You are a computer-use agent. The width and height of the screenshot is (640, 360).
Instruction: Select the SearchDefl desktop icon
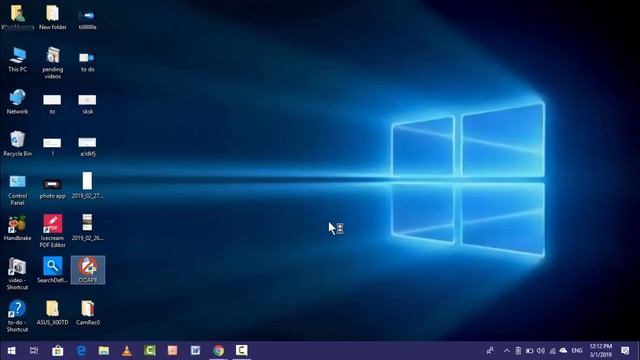[52, 269]
